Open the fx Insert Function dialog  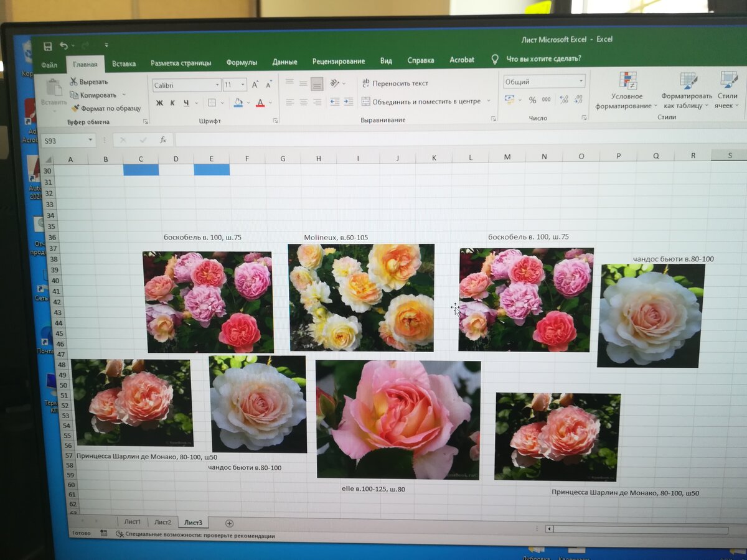point(162,140)
